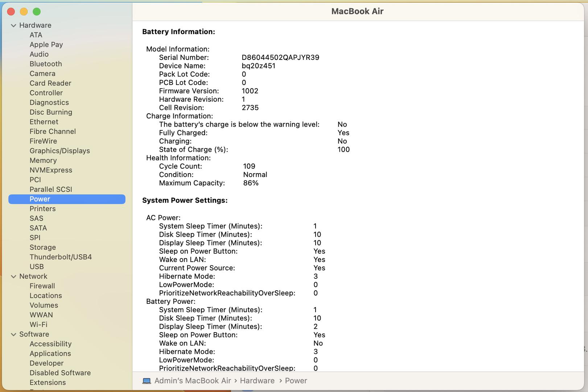
Task: Click the Condition value Normal
Action: (x=255, y=175)
